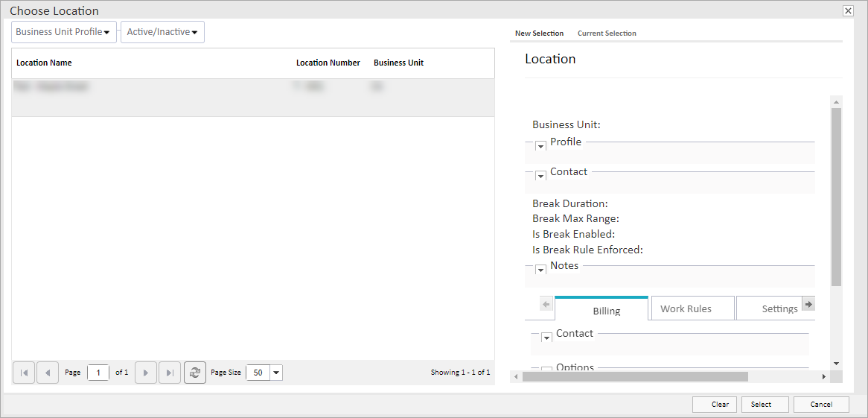The height and width of the screenshot is (418, 868).
Task: Click the 'Is Break Enabled:' label
Action: (573, 234)
